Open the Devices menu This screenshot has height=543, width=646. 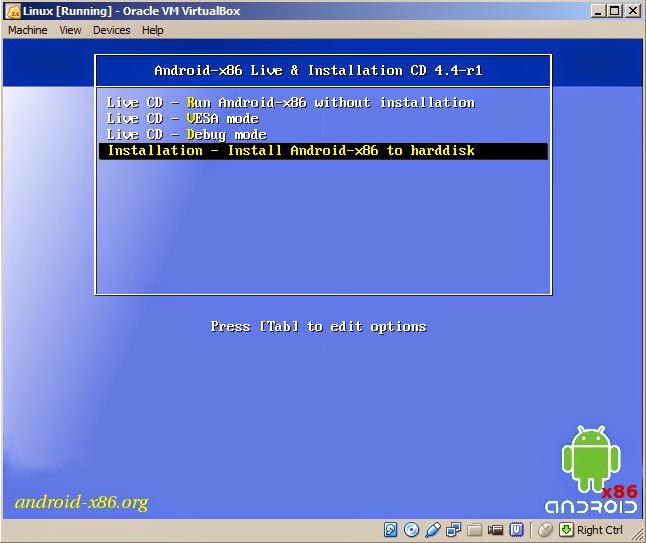pos(112,30)
